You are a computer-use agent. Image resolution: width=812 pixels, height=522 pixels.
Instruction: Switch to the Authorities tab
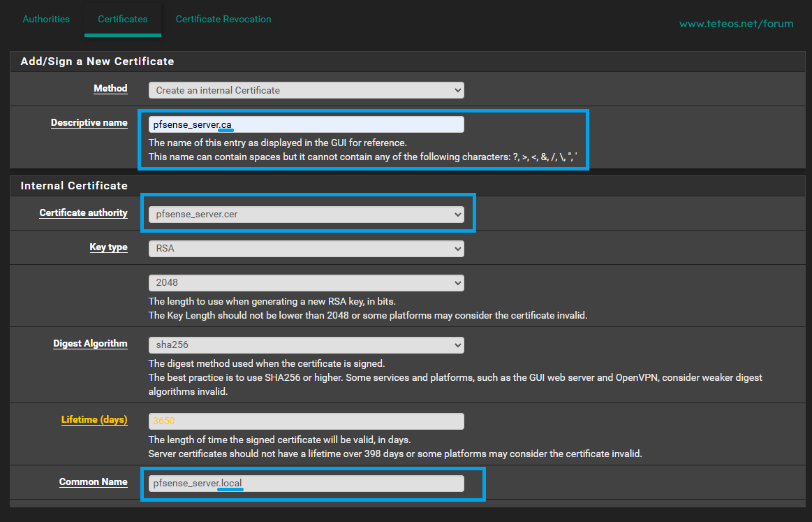coord(46,19)
